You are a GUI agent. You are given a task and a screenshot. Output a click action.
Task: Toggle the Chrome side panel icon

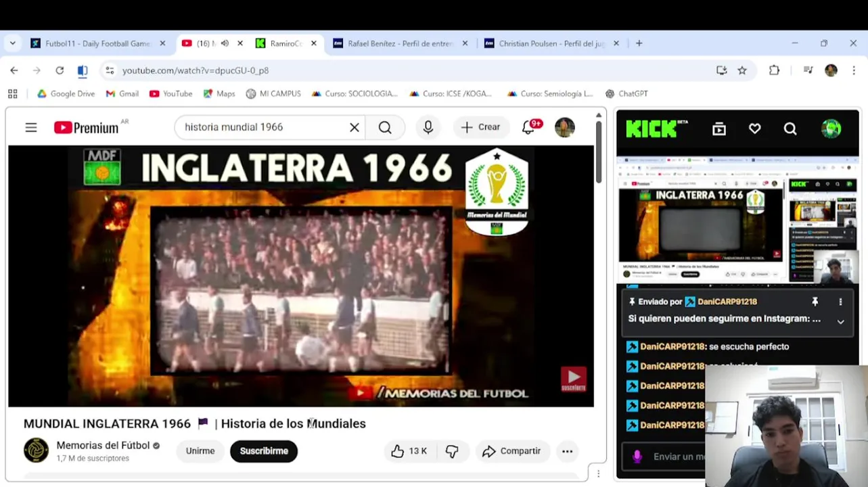[83, 70]
